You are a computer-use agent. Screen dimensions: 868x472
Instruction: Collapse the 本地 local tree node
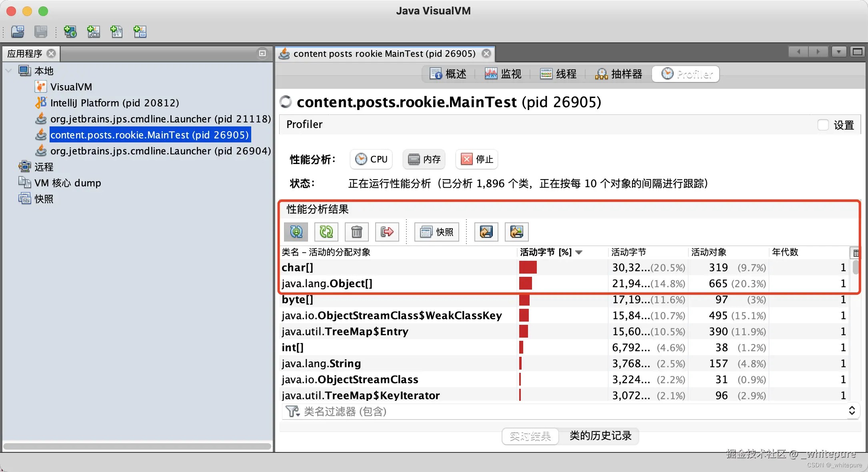[x=9, y=71]
